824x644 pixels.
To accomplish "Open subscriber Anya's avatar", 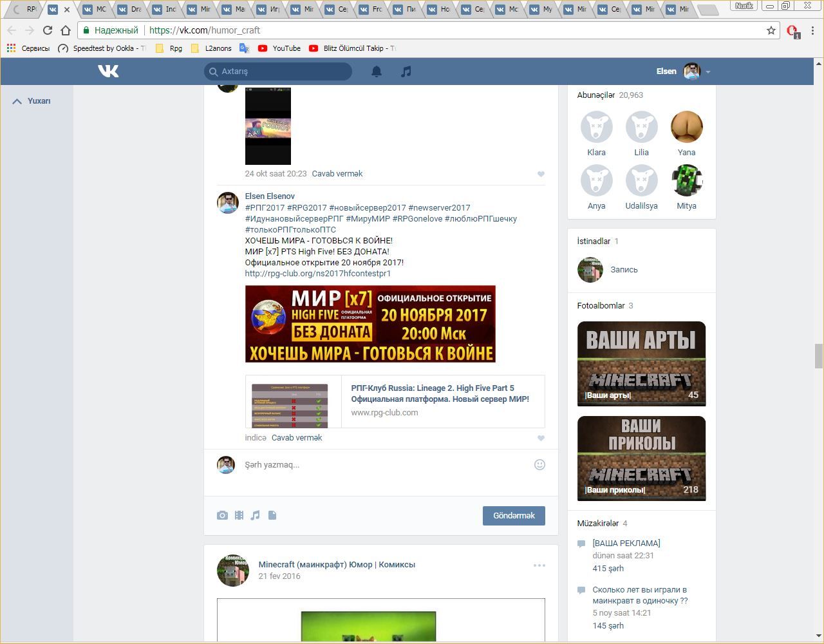I will click(x=597, y=180).
